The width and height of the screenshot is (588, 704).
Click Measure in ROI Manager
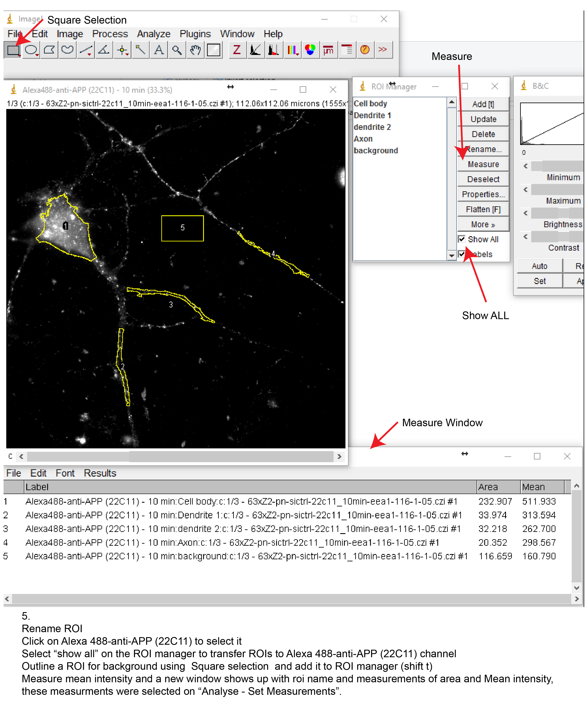coord(483,164)
